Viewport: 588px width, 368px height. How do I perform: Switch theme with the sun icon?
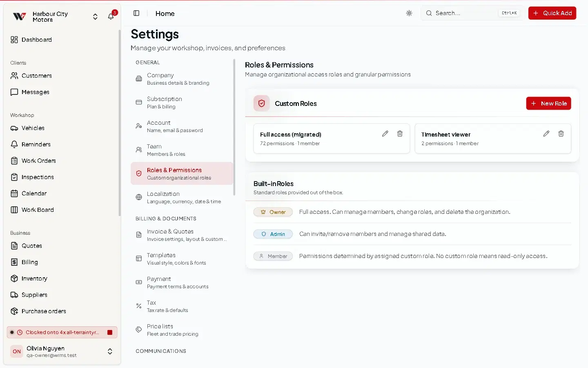tap(409, 13)
